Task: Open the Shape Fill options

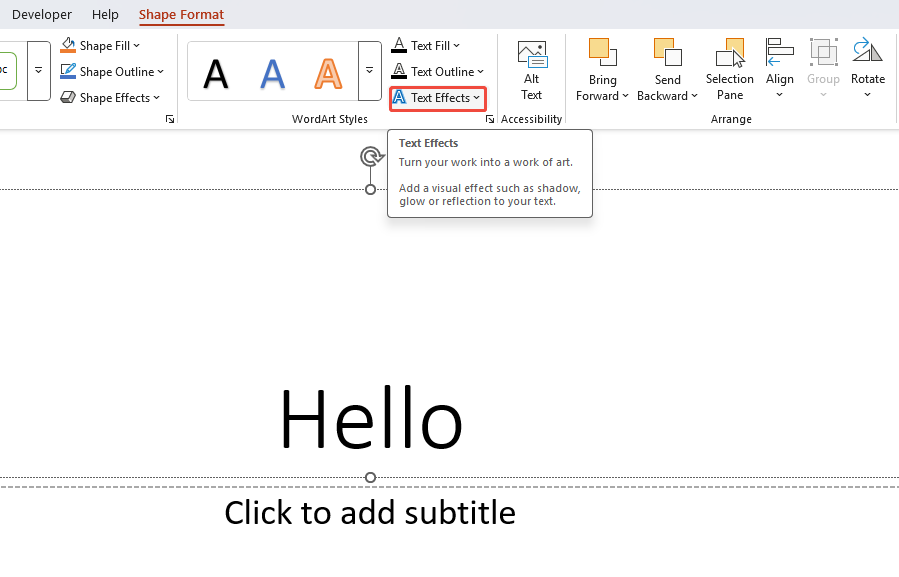Action: coord(100,45)
